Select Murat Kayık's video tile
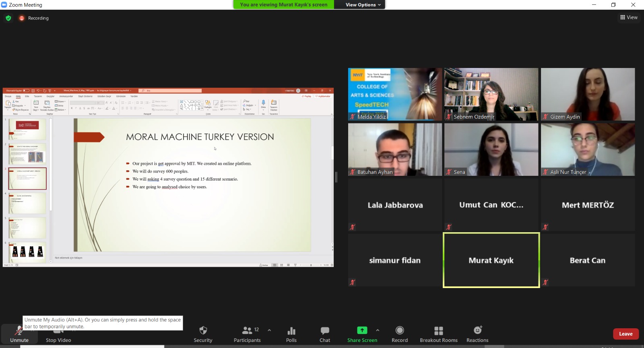Screen dimensions: 644x348 coord(491,260)
